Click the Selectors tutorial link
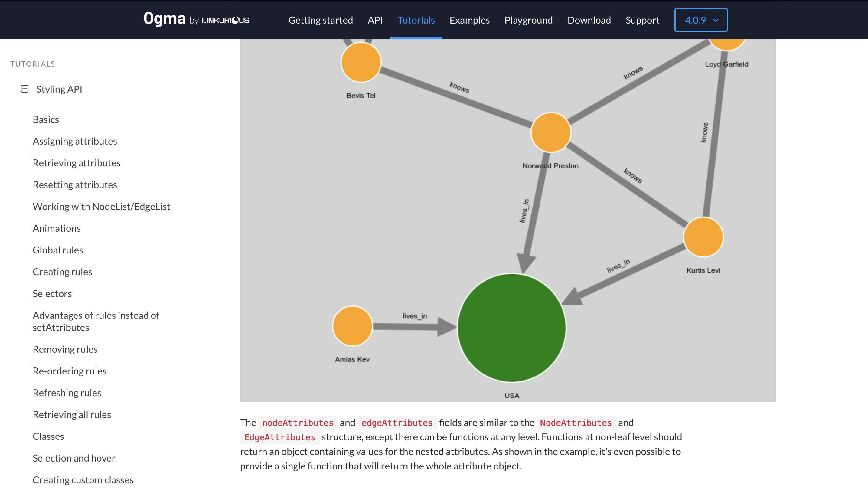Screen dimensions: 868x490 52,293
